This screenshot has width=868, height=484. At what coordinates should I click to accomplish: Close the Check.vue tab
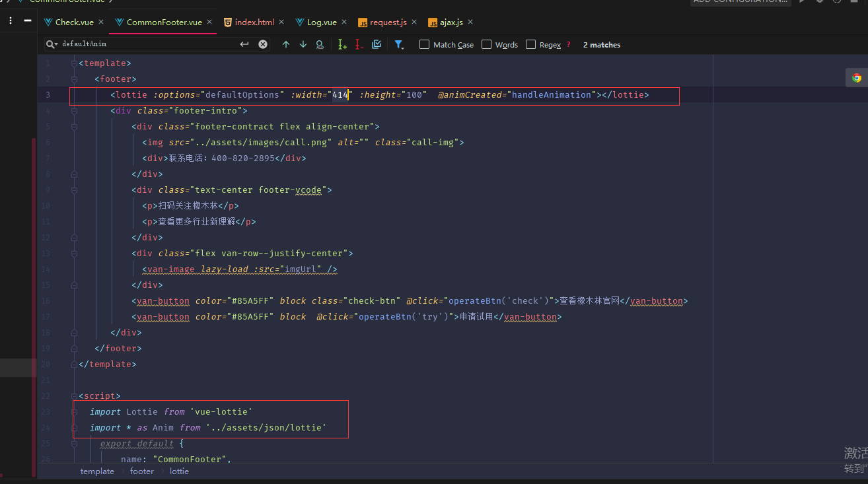pos(101,22)
